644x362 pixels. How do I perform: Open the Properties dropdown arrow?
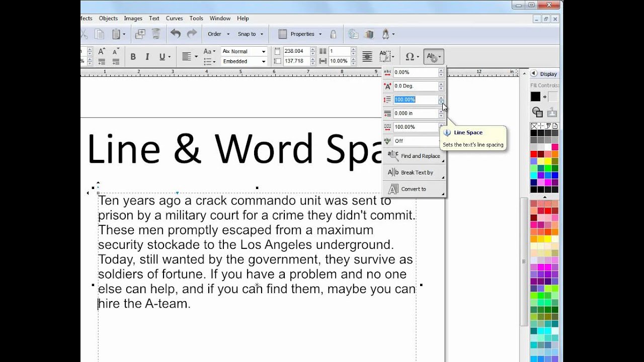pyautogui.click(x=320, y=34)
